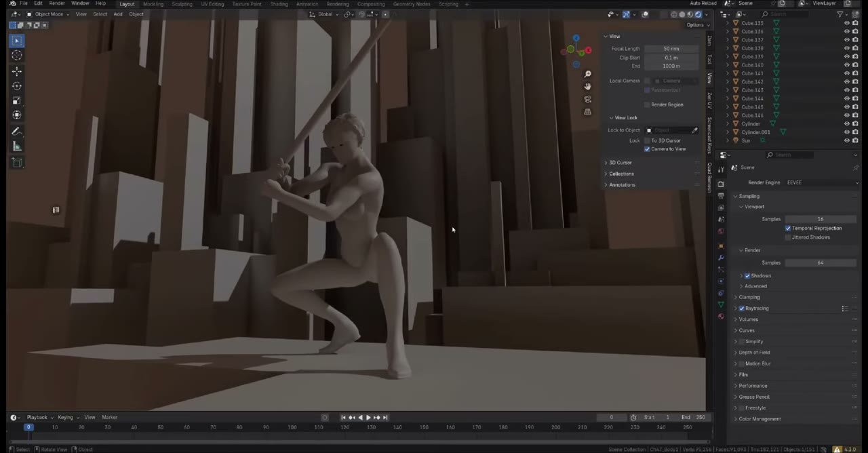Expand Color Management section
Viewport: 868px width, 453px height.
coord(759,419)
